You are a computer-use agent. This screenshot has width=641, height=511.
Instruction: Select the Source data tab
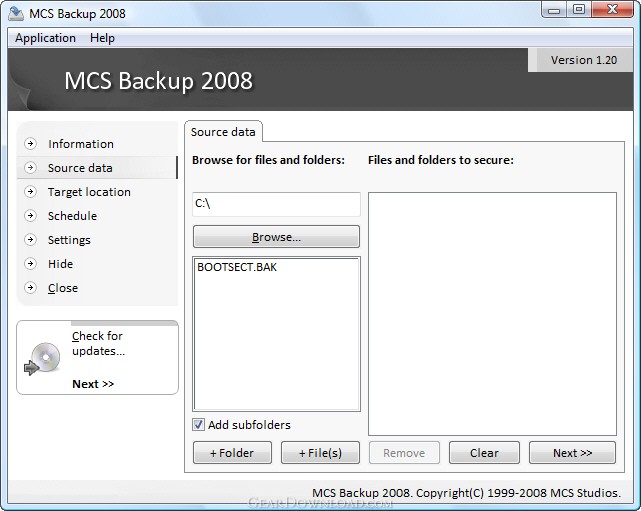tap(223, 132)
